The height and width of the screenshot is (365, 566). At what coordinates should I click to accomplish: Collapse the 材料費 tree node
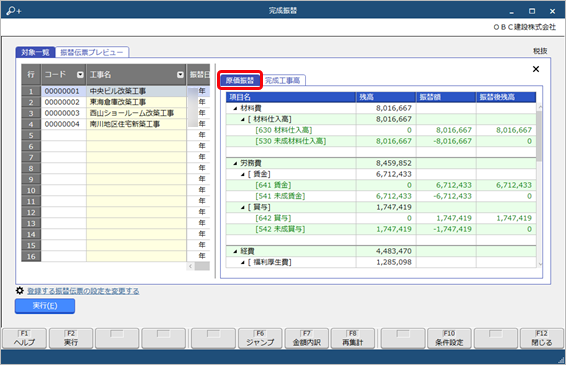(x=235, y=108)
